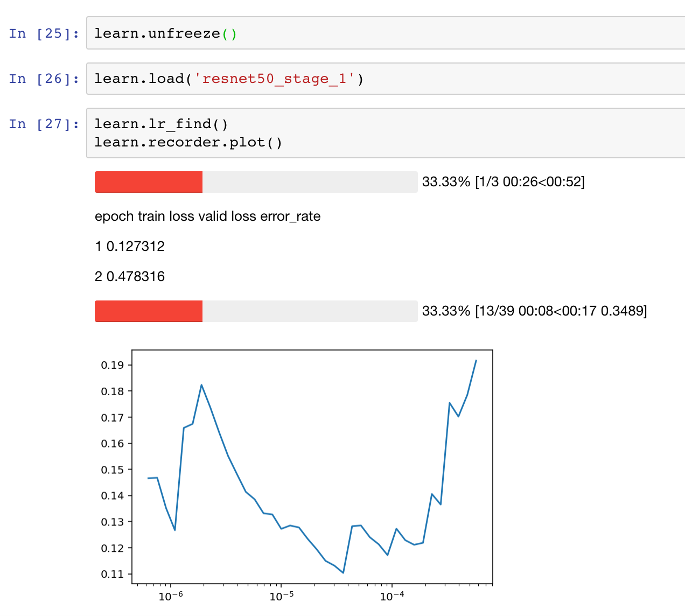Click the learn.unfreeze() code cell
The image size is (685, 616).
(386, 33)
